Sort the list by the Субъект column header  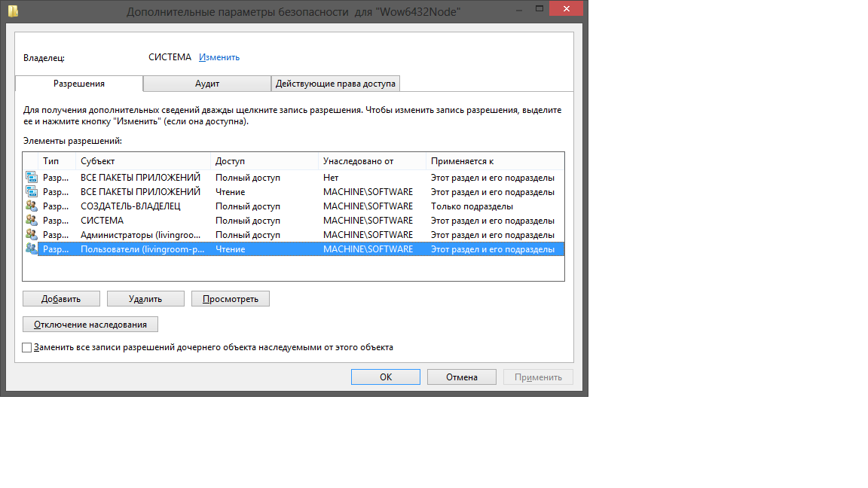click(142, 161)
